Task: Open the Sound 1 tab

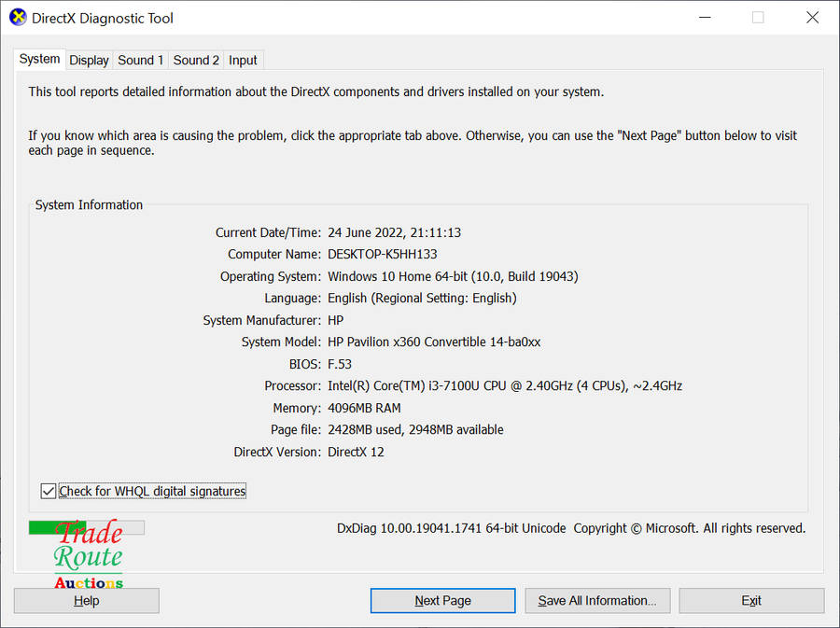Action: click(x=140, y=60)
